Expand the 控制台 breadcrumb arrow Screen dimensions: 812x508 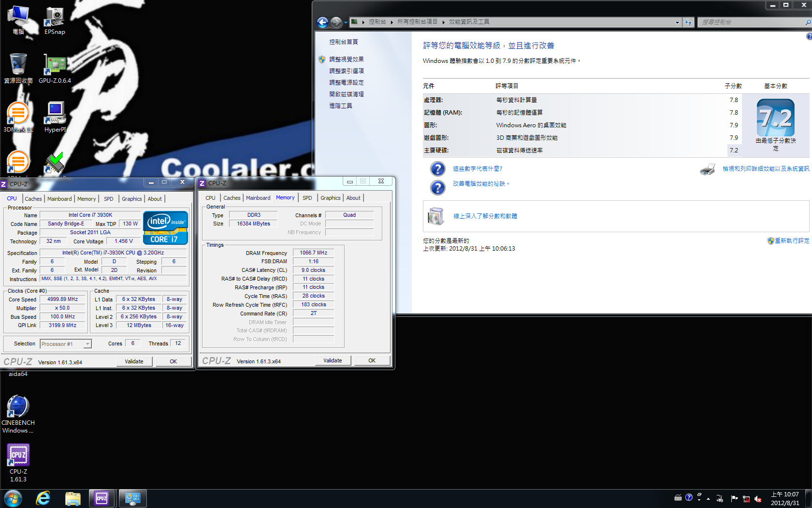pyautogui.click(x=391, y=22)
